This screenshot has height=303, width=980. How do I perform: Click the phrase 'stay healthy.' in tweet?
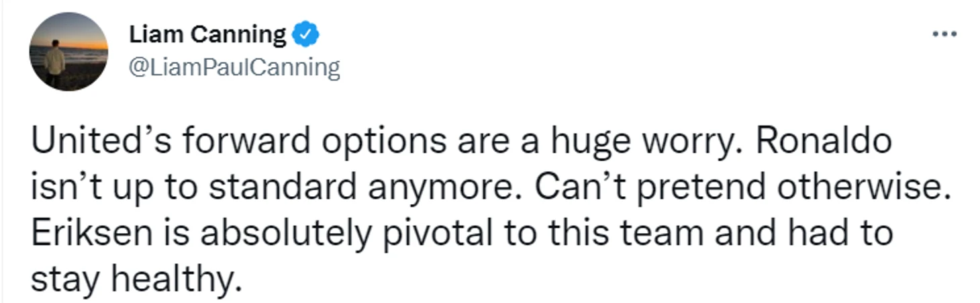[135, 278]
